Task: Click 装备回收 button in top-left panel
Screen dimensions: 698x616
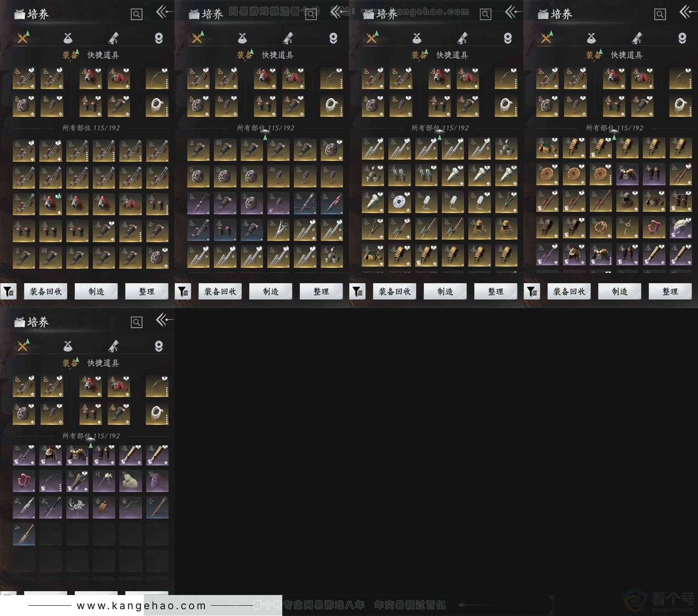Action: click(x=46, y=292)
